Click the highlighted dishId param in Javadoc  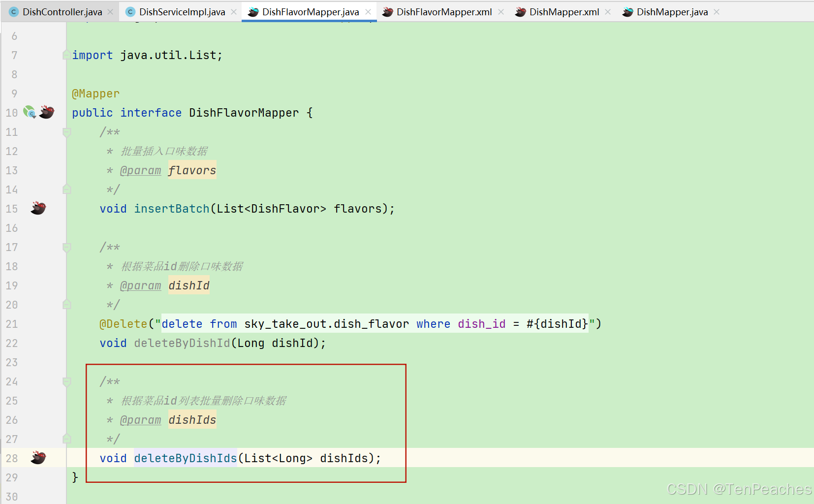(189, 285)
